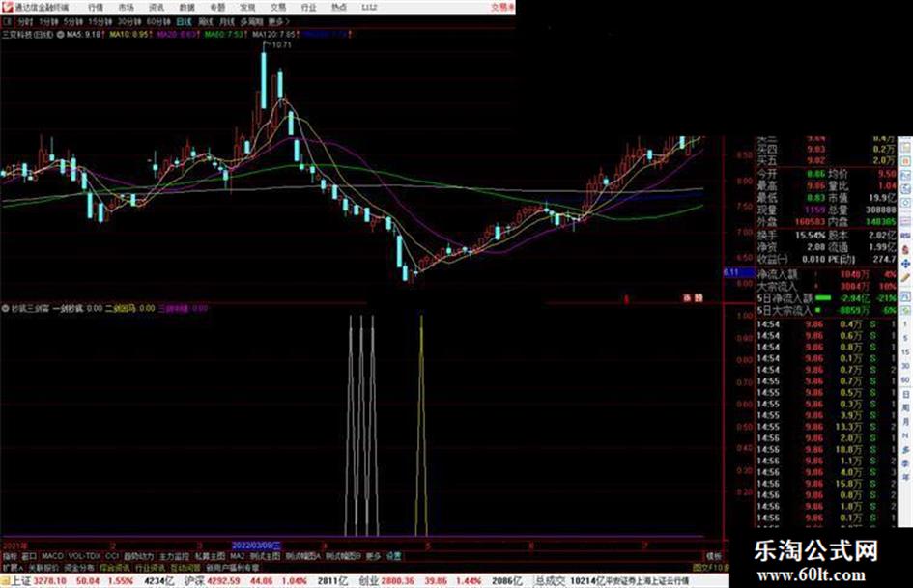Image resolution: width=913 pixels, height=588 pixels.
Task: Apply the 趋势动力 indicator
Action: tap(138, 556)
